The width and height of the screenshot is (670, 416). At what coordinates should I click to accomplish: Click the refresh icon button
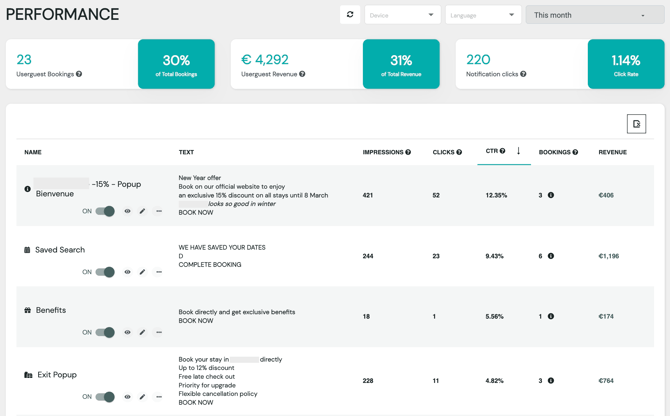coord(350,15)
